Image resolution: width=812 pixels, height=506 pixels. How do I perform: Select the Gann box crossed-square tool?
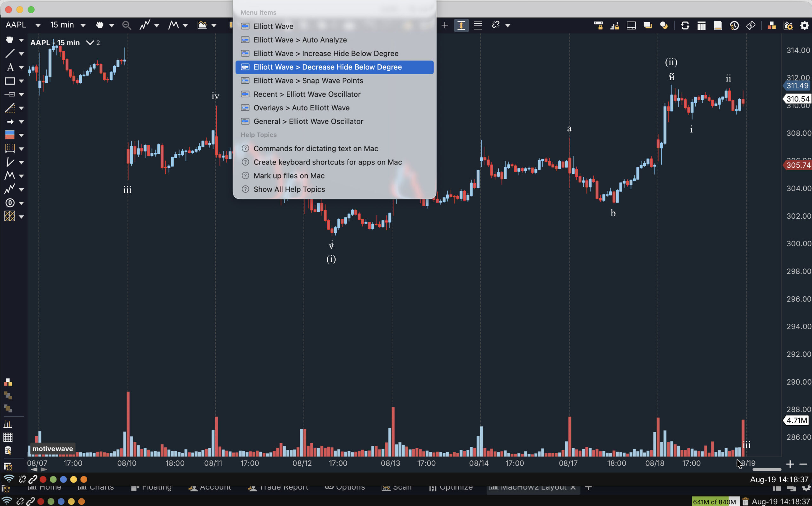pos(10,216)
